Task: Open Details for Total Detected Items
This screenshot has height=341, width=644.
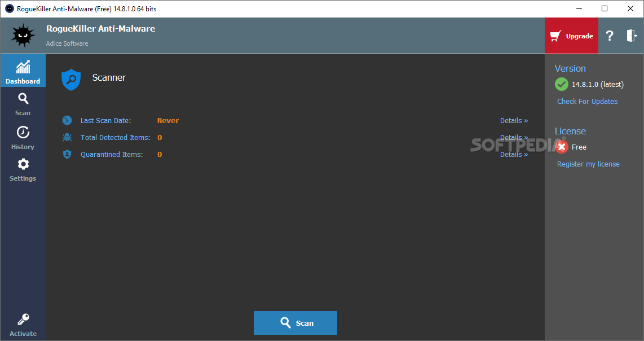Action: click(x=514, y=137)
